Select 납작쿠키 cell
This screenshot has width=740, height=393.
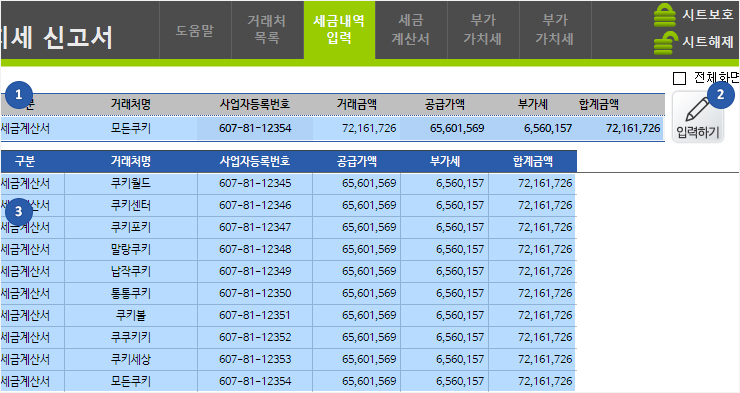pos(131,272)
